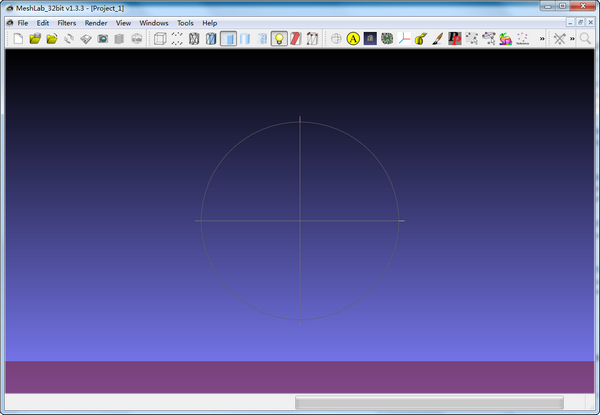Image resolution: width=600 pixels, height=415 pixels.
Task: Click the New Empty Project icon
Action: 18,39
